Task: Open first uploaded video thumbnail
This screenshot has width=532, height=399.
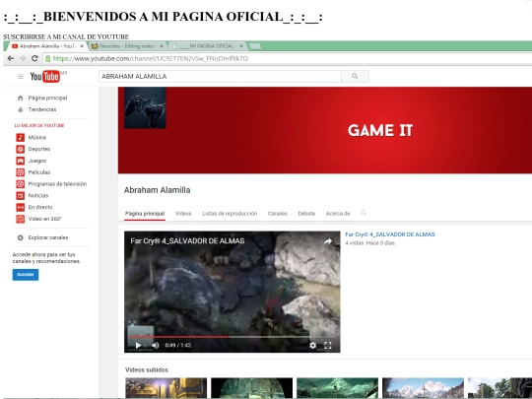Action: pyautogui.click(x=166, y=388)
